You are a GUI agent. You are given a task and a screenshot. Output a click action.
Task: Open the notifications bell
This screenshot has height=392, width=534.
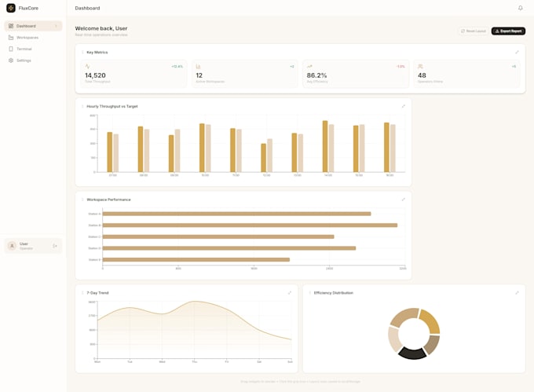pos(521,8)
